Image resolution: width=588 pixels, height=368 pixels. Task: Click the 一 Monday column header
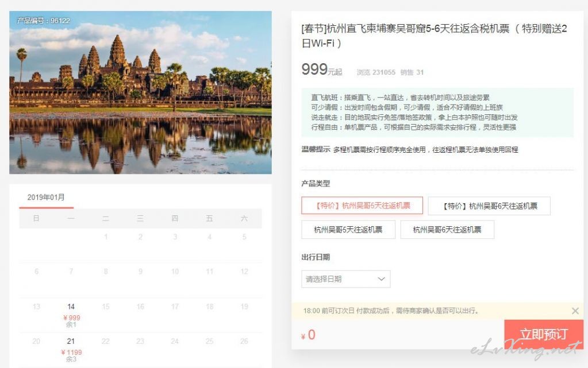71,219
